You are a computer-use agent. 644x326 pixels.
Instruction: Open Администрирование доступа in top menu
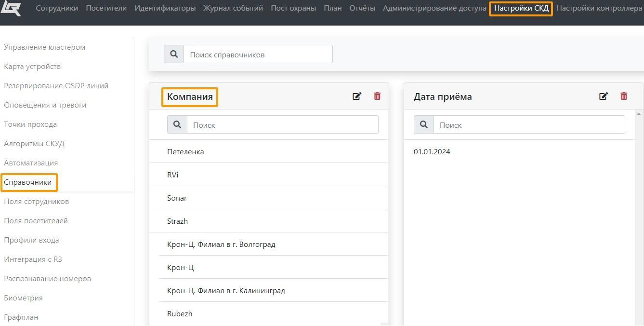coord(434,8)
